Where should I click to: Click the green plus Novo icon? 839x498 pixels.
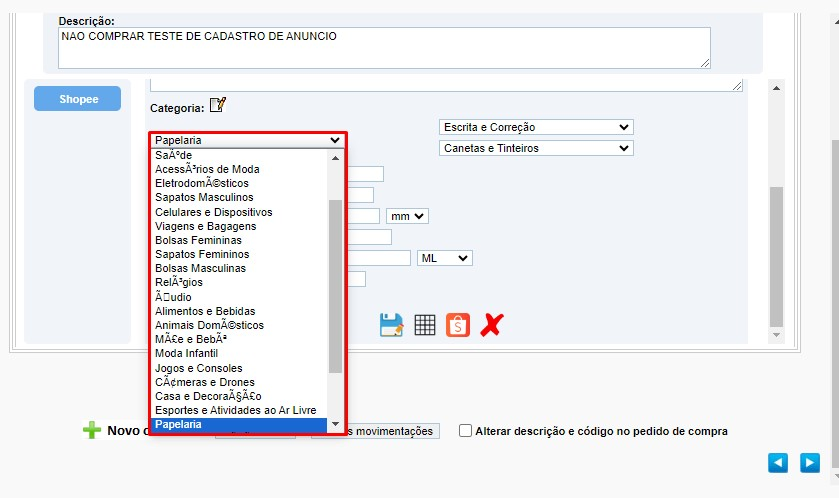pos(92,430)
